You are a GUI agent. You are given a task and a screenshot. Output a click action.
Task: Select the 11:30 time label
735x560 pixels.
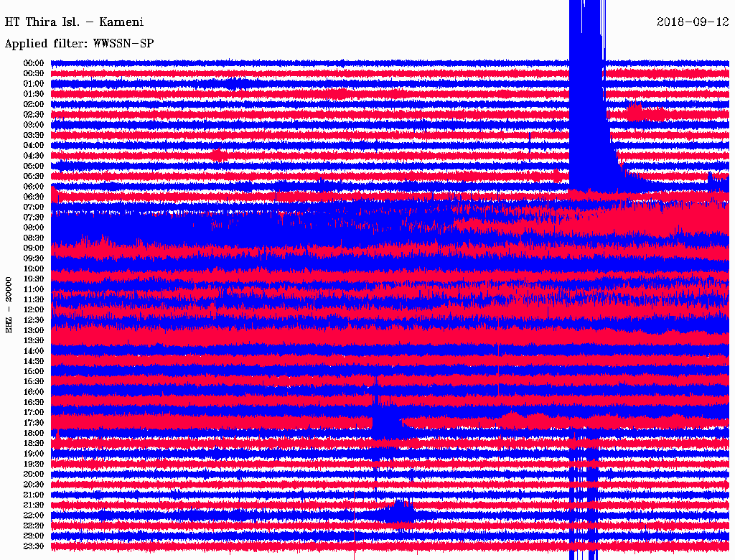point(34,299)
